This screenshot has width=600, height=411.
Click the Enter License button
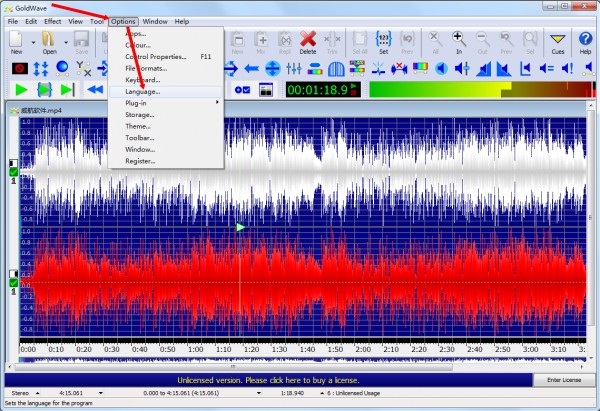pos(564,380)
